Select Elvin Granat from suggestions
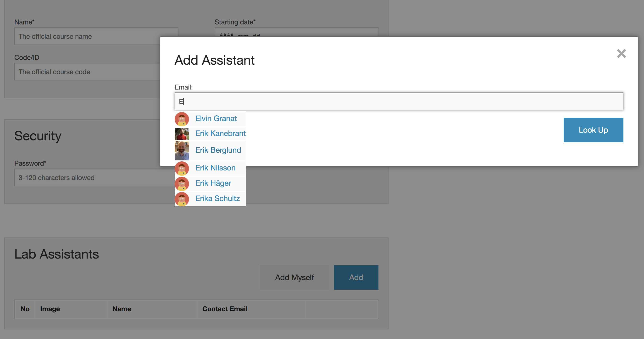Viewport: 644px width, 339px height. pyautogui.click(x=216, y=118)
